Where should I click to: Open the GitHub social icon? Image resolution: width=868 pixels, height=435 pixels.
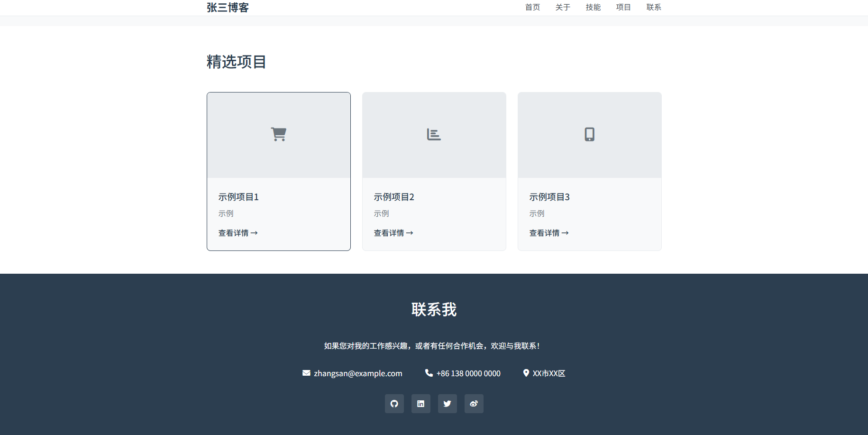pos(394,404)
